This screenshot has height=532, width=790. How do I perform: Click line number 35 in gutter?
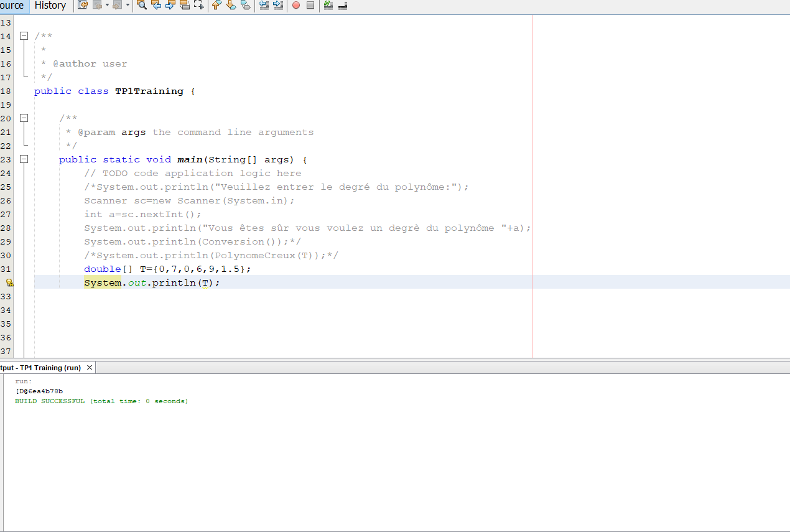point(6,324)
